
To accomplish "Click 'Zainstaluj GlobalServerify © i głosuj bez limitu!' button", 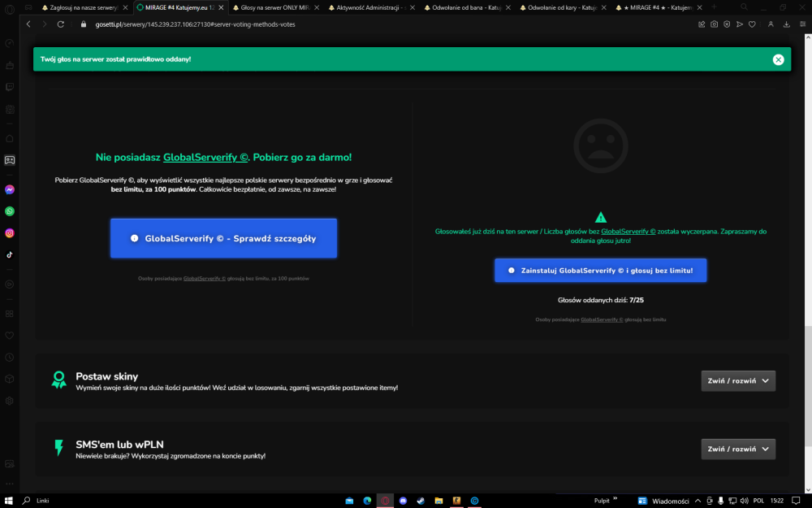I will (601, 271).
